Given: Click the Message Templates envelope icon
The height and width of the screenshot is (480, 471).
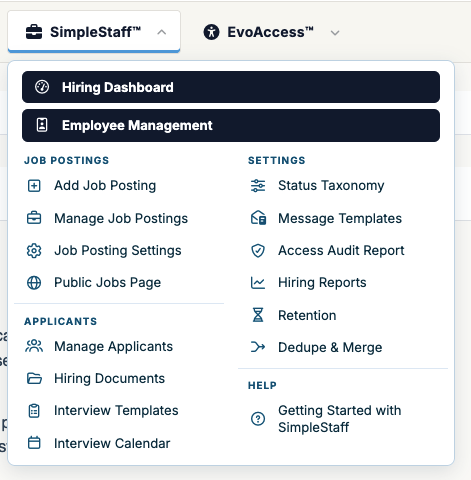Looking at the screenshot, I should pos(258,218).
